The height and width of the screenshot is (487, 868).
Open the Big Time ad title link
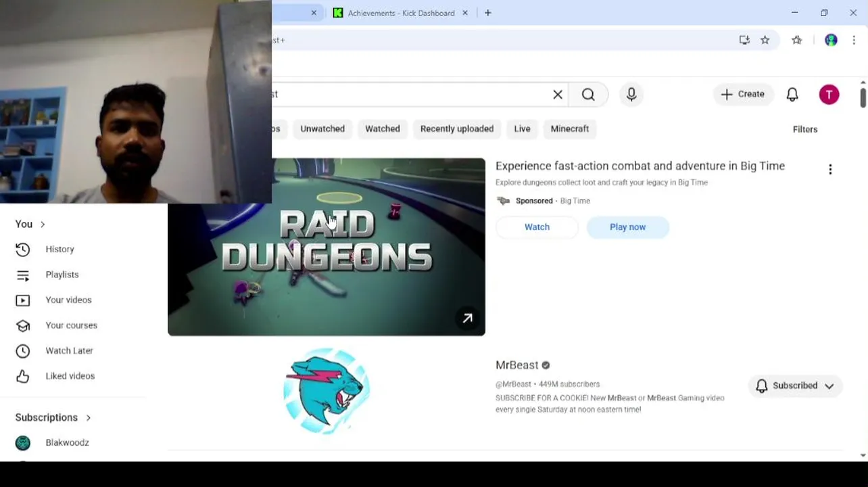[x=640, y=166]
